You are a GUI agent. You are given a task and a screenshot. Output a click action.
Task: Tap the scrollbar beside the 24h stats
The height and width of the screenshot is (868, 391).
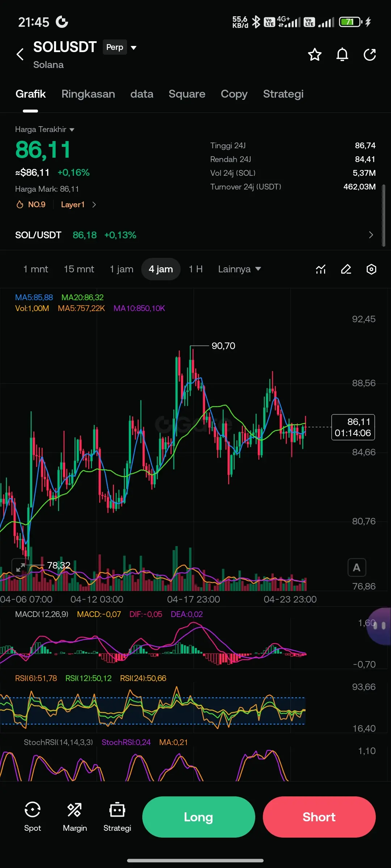pyautogui.click(x=383, y=216)
